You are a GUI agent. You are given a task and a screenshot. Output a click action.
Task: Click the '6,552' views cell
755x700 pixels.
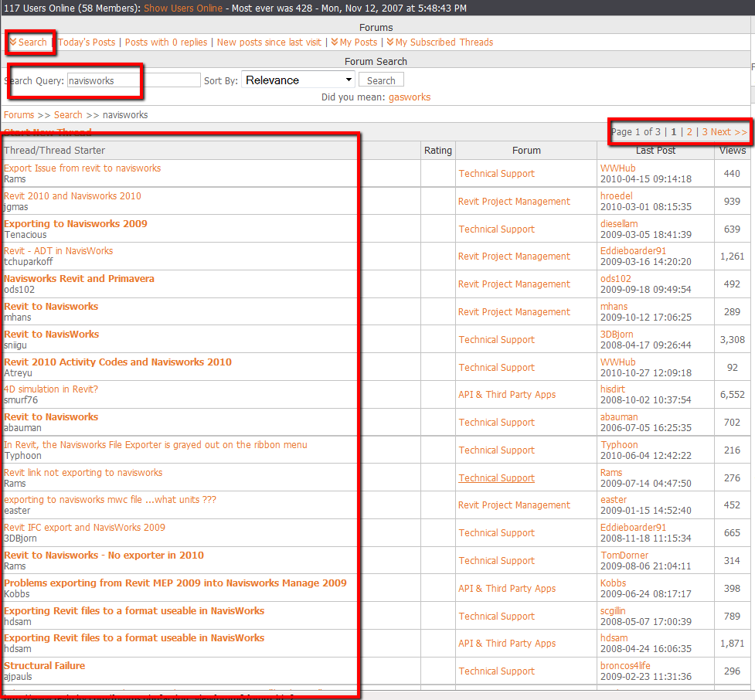733,394
